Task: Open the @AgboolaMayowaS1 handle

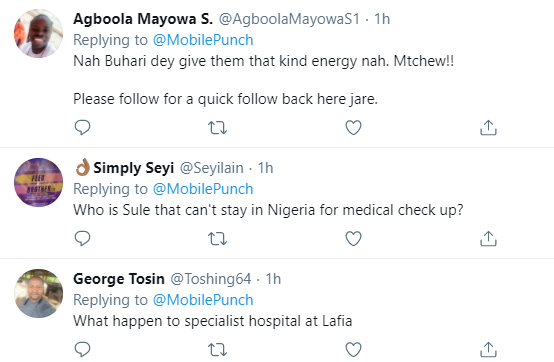Action: [x=289, y=19]
